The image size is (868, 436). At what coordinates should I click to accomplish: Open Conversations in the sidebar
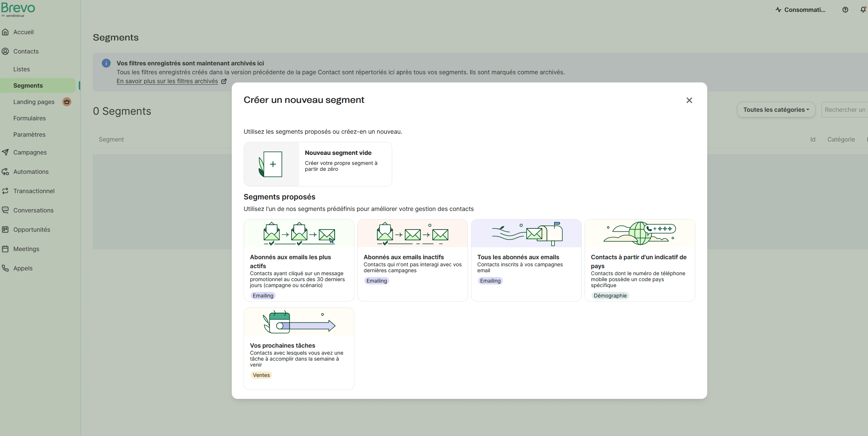(x=33, y=210)
